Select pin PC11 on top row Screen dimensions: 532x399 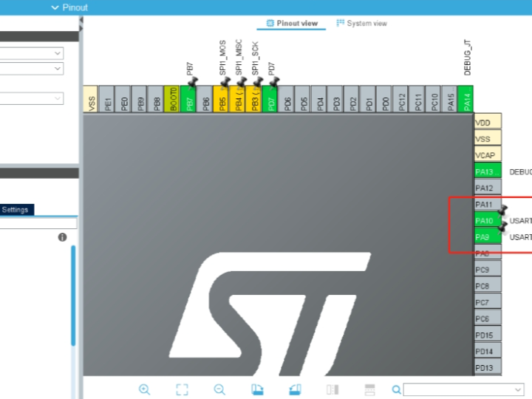(417, 99)
